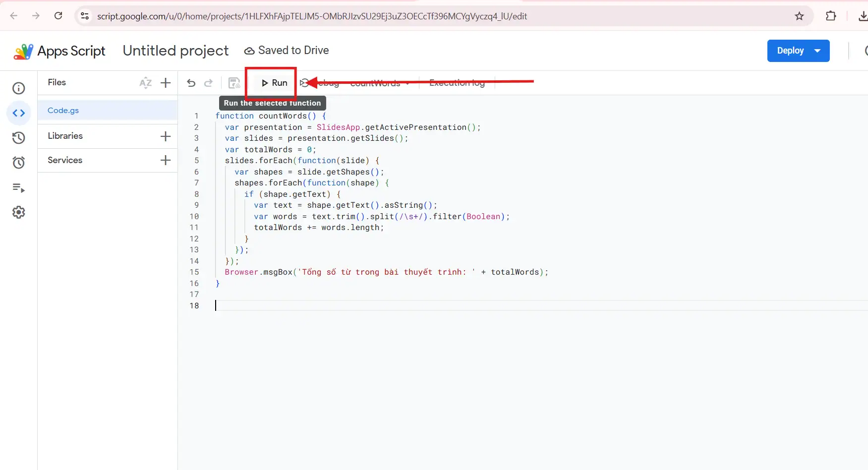
Task: Open the Overview info icon in sidebar
Action: (19, 88)
